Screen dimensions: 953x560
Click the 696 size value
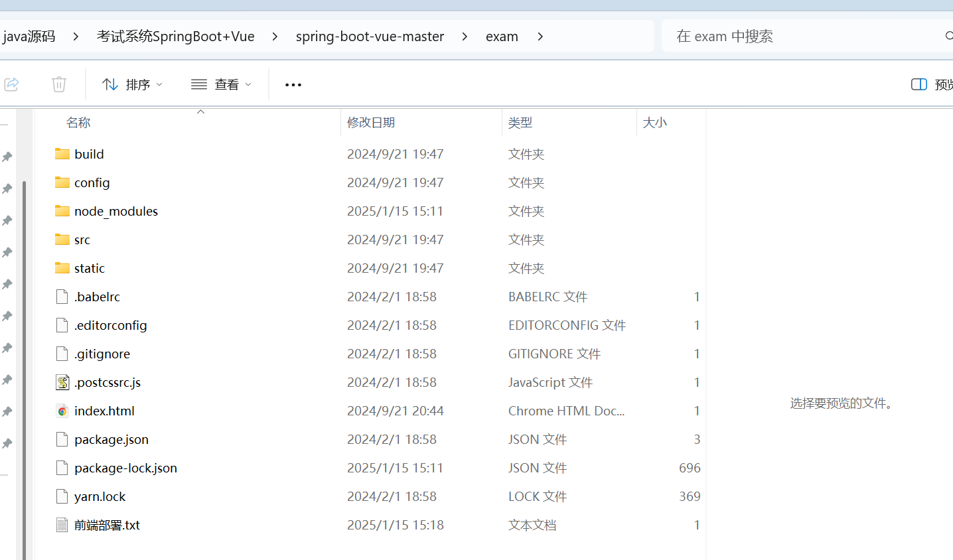[690, 468]
